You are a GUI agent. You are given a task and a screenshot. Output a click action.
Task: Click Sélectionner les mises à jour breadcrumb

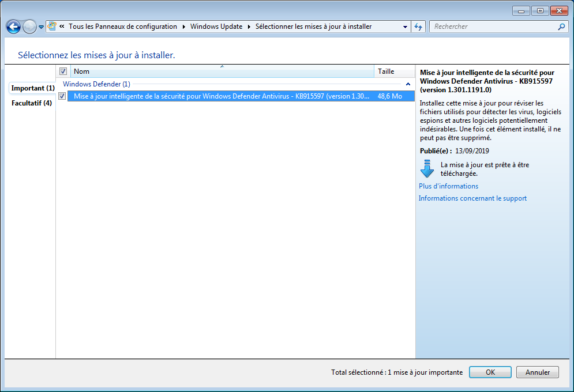(313, 27)
